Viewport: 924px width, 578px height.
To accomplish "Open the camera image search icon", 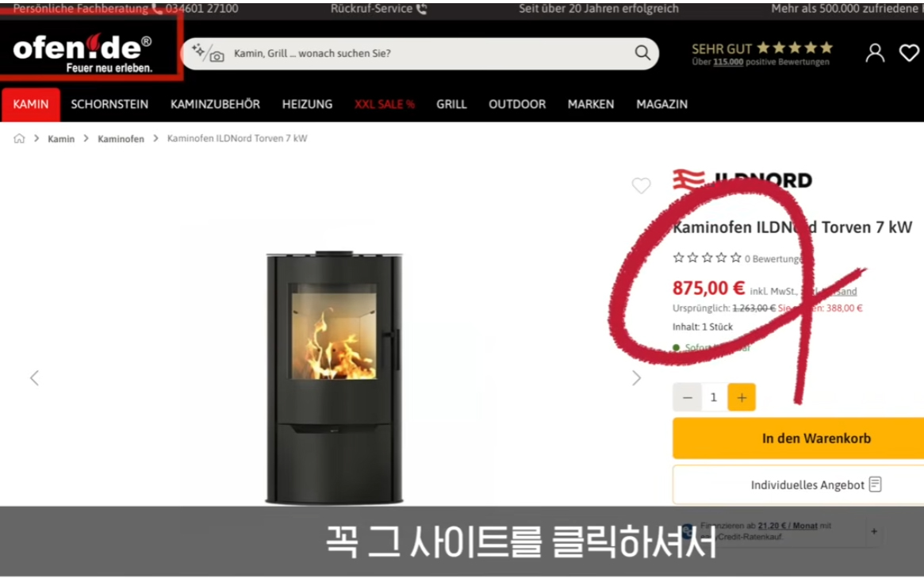I will pos(217,56).
